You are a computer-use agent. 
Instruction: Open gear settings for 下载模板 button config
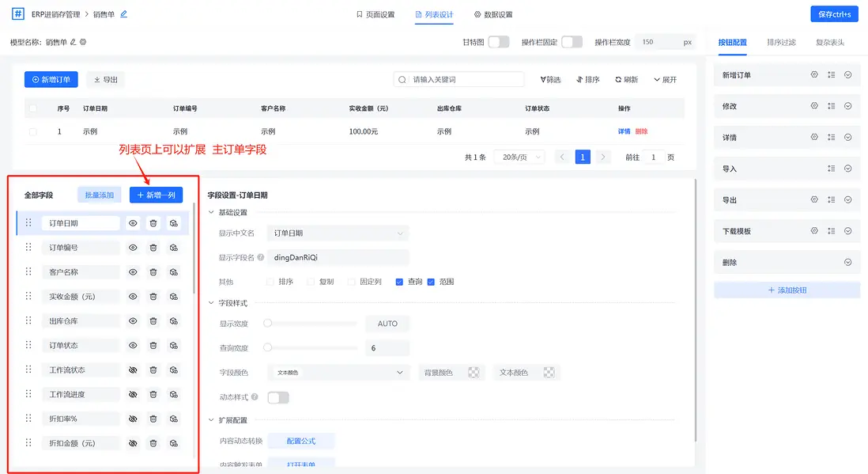coord(814,230)
